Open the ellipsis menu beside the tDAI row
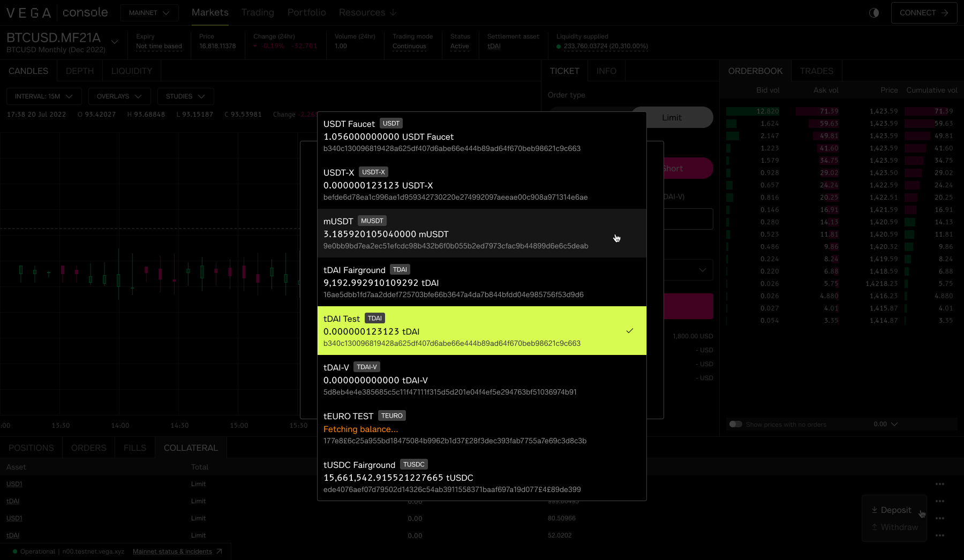Screen dimensions: 964x560 click(940, 501)
